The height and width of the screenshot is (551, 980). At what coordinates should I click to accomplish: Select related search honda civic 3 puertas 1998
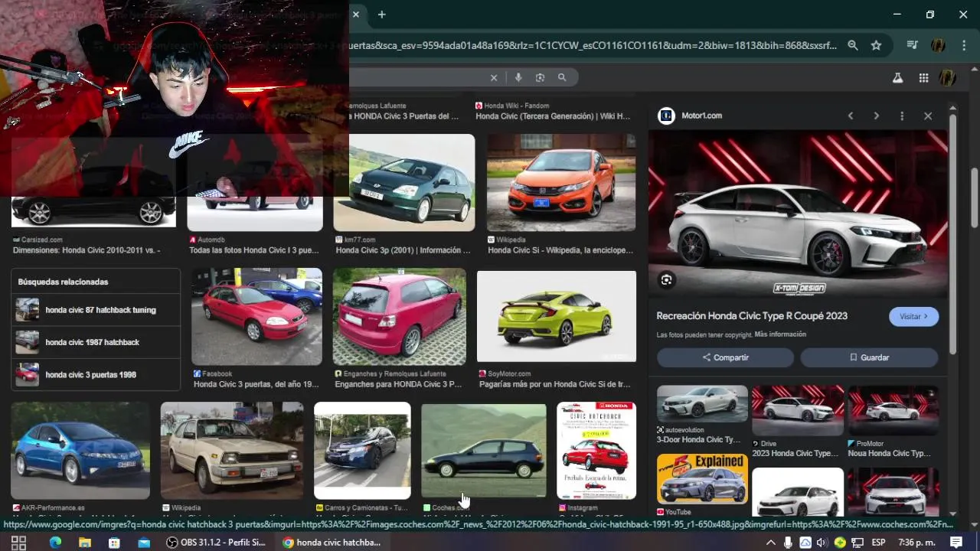(96, 374)
